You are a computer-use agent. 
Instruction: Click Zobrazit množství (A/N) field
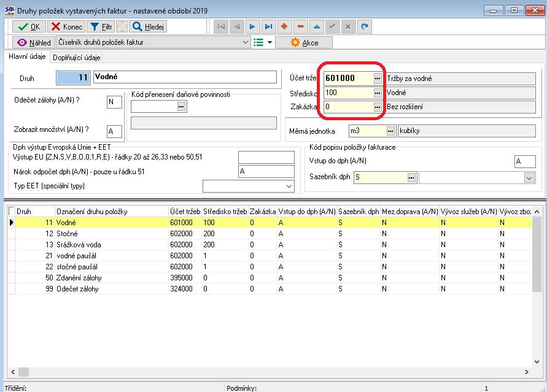click(114, 131)
